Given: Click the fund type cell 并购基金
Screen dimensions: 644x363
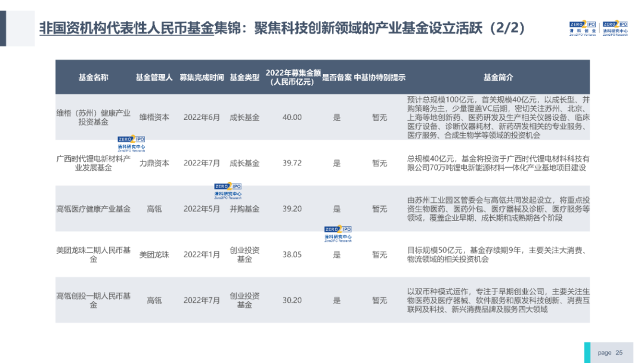Looking at the screenshot, I should pyautogui.click(x=244, y=209).
